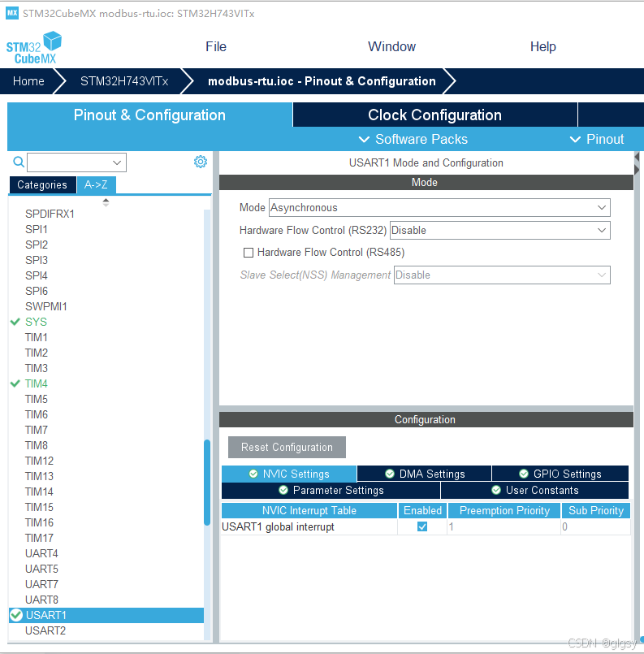Viewport: 644px width, 654px height.
Task: Open the gear settings icon in peripheral list
Action: click(x=201, y=162)
